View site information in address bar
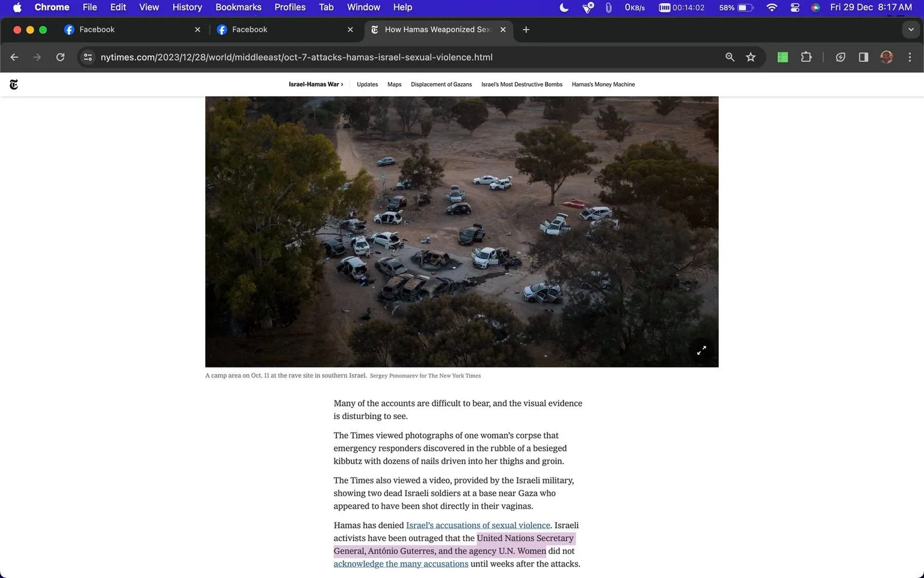Screen dimensions: 924x578 click(88, 57)
